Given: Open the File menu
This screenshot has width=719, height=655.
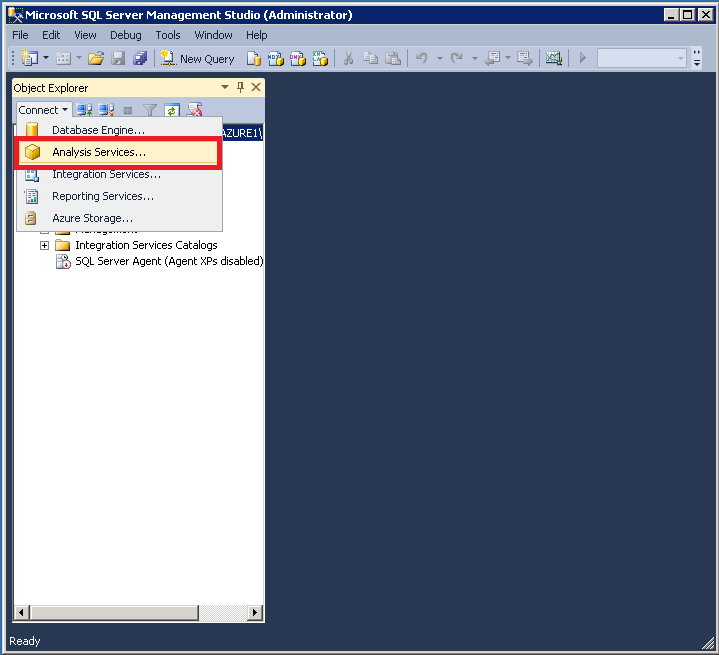Looking at the screenshot, I should [20, 35].
